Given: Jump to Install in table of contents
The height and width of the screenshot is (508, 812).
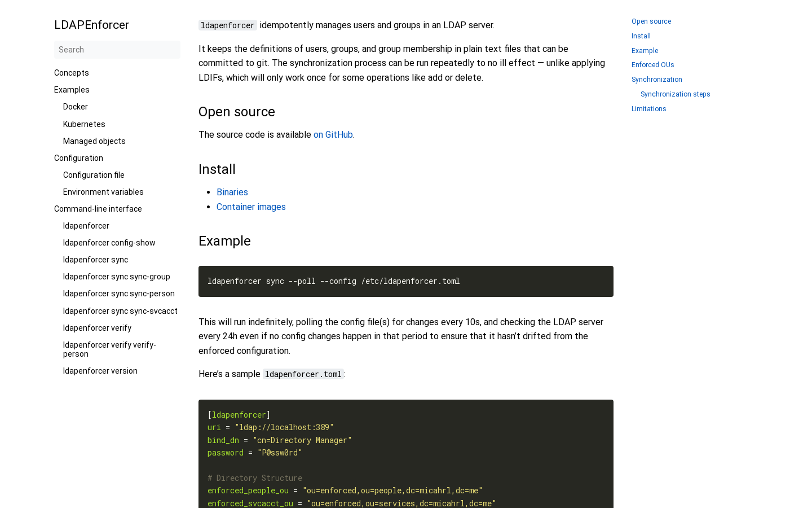Looking at the screenshot, I should 641,36.
